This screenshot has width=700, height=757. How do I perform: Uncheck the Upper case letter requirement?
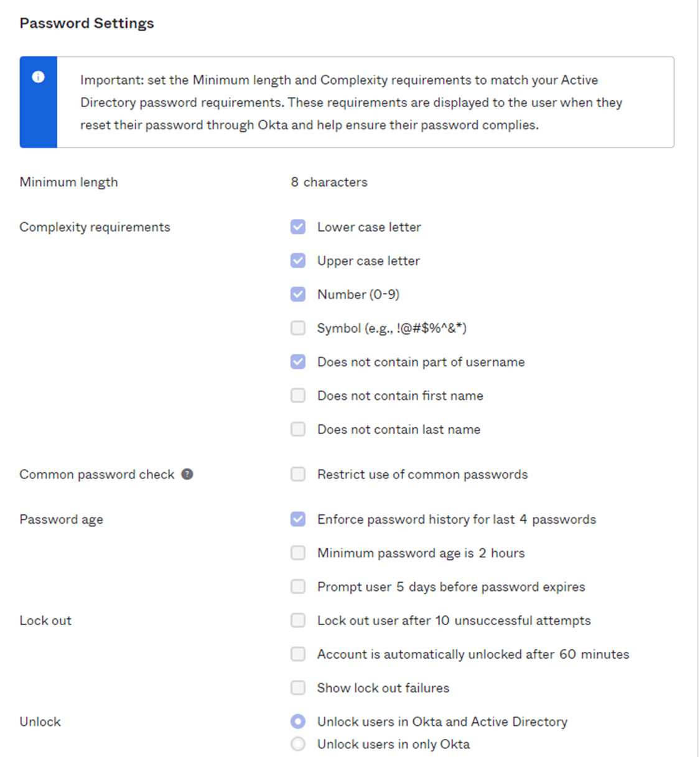click(x=298, y=261)
